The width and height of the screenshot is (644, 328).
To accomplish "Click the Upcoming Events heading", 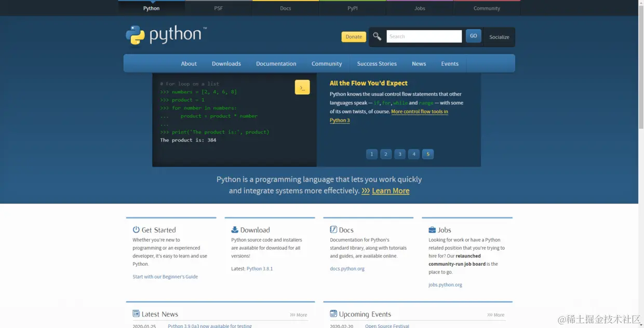I will tap(365, 314).
